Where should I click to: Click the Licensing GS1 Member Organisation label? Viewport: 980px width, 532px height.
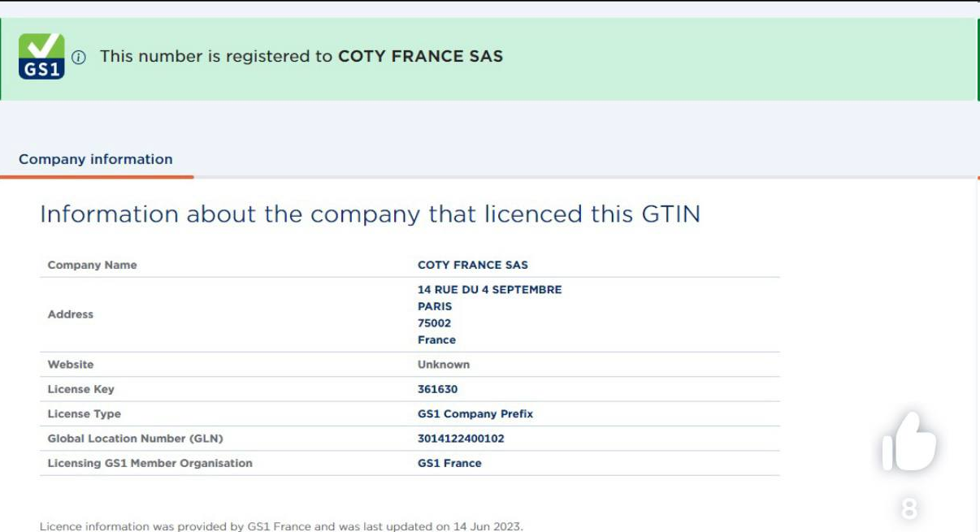click(150, 463)
